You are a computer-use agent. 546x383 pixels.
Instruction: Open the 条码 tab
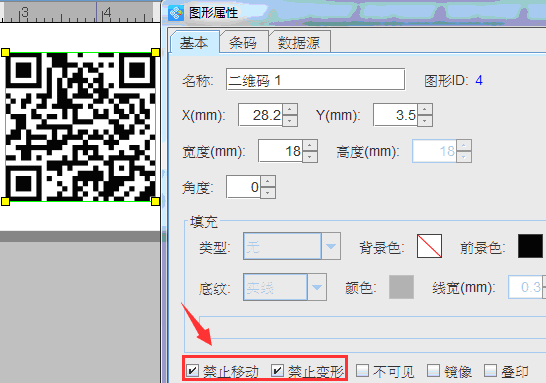tap(244, 43)
